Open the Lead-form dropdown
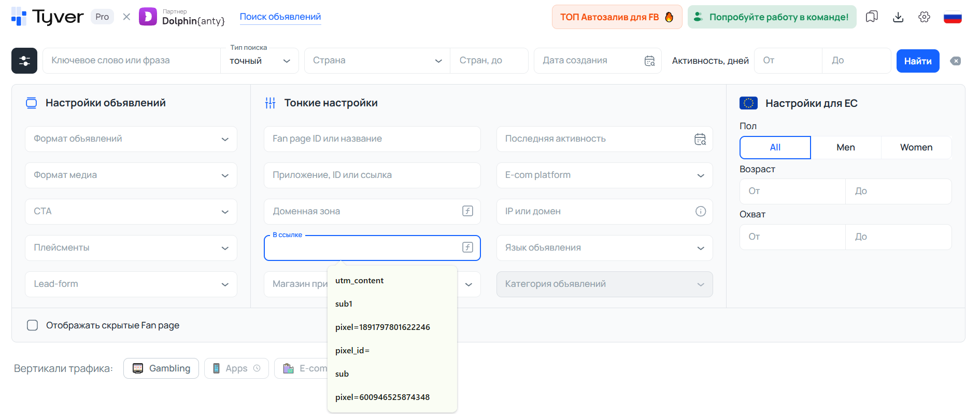The height and width of the screenshot is (414, 980). coord(131,284)
